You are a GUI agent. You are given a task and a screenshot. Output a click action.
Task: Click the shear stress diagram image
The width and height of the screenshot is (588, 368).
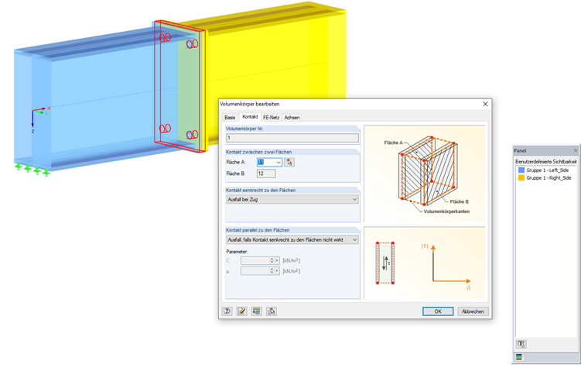424,263
